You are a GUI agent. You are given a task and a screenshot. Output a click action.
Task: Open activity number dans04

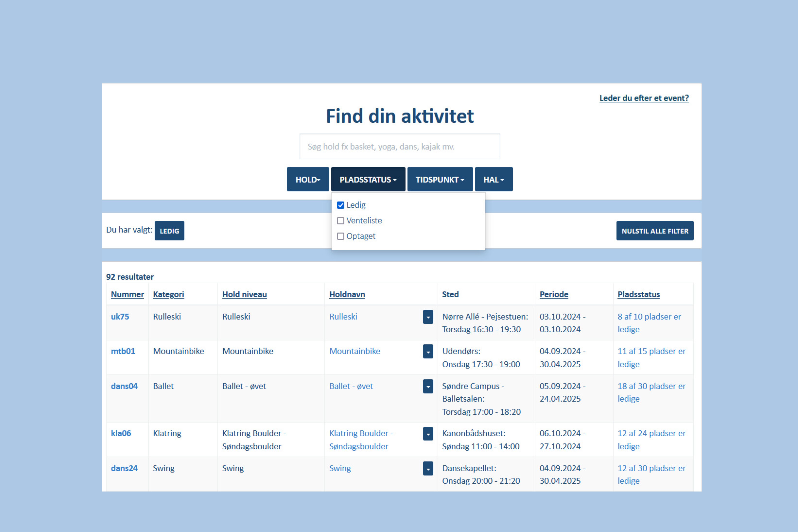(x=124, y=386)
